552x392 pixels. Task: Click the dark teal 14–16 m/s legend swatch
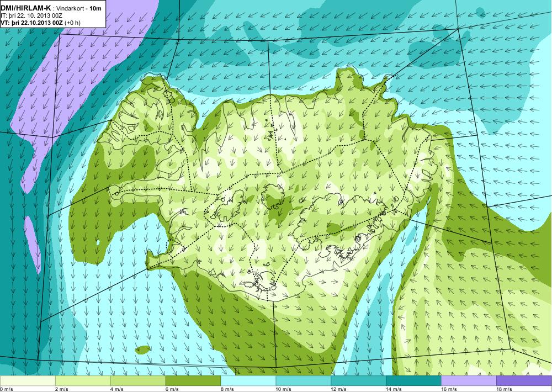[x=413, y=381]
